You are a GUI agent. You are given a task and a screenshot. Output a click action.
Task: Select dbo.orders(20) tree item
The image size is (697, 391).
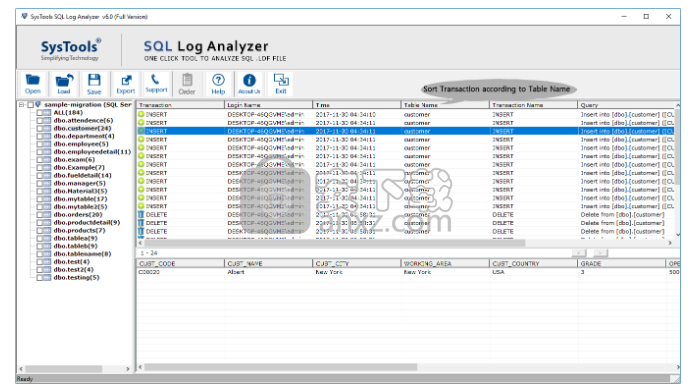pyautogui.click(x=78, y=215)
